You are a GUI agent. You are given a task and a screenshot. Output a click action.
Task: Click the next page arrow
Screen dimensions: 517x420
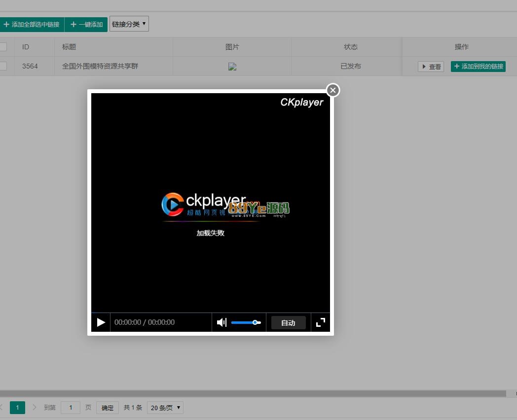(x=35, y=408)
